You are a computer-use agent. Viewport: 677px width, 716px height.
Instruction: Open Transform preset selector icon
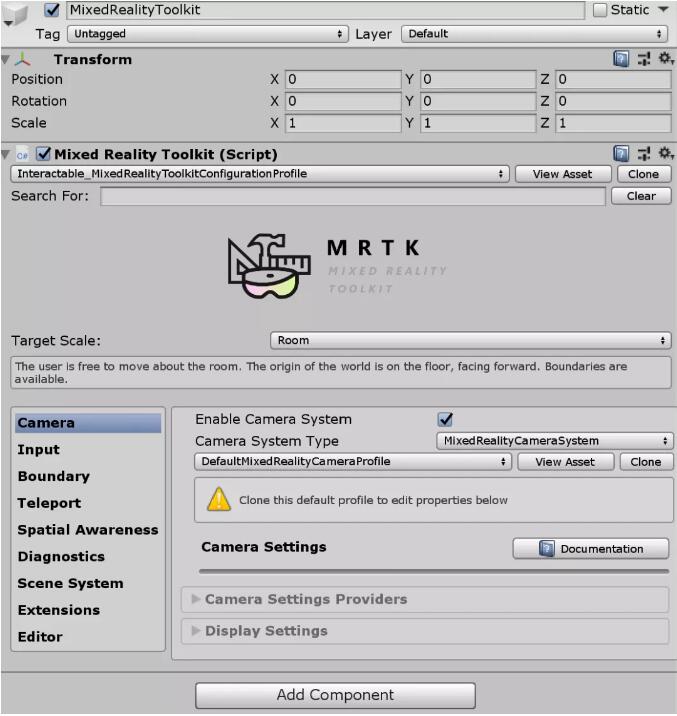[x=644, y=59]
